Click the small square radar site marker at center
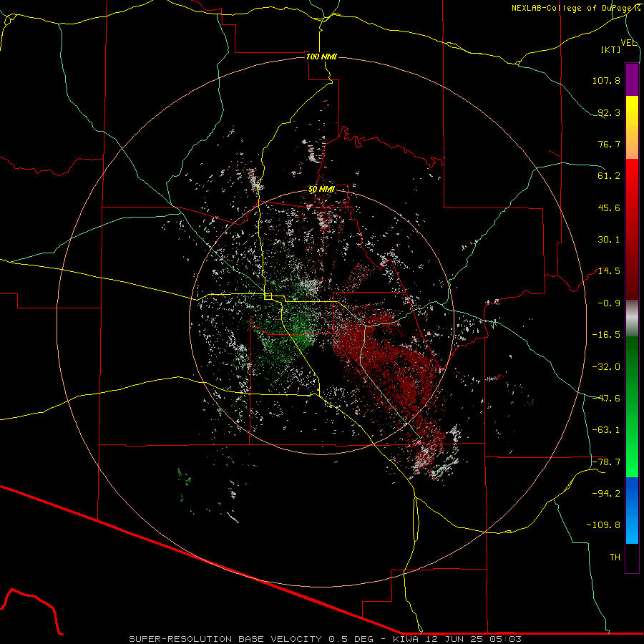This screenshot has width=644, height=644. 268,296
